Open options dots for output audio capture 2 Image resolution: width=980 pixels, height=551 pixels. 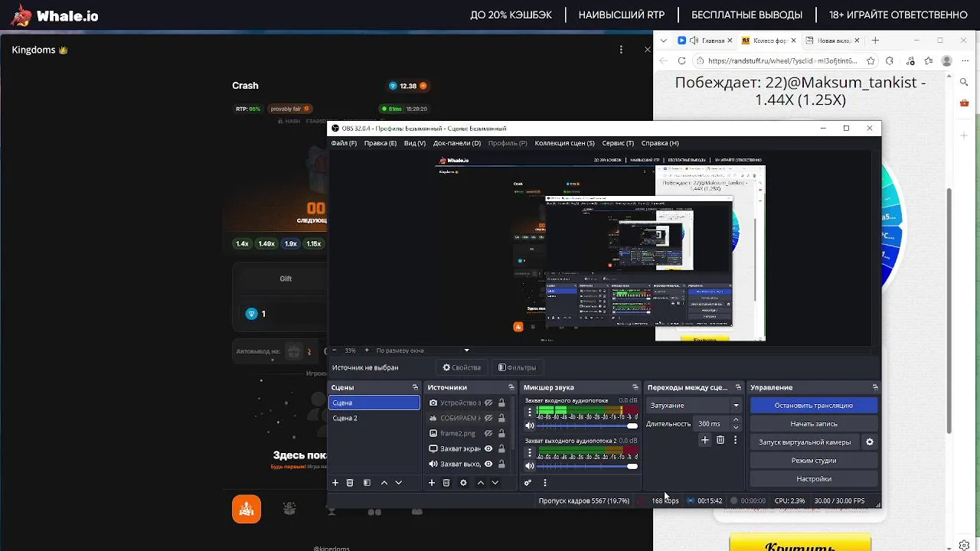point(529,452)
